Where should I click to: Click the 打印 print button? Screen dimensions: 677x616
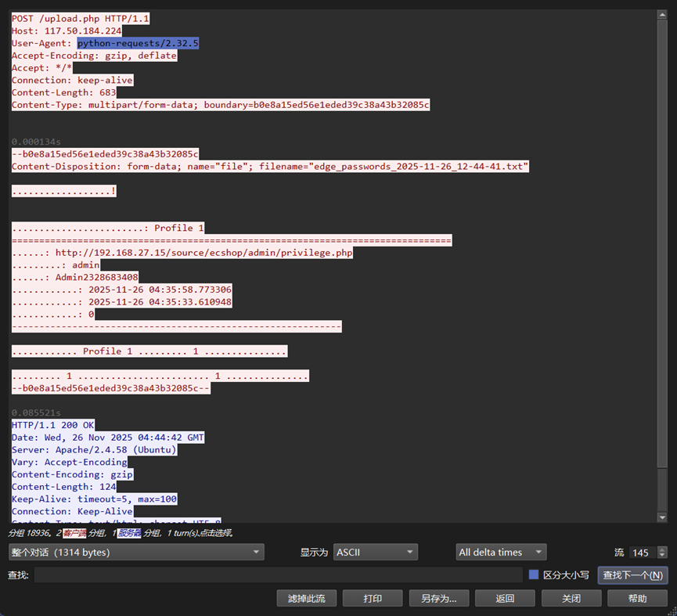(x=373, y=598)
